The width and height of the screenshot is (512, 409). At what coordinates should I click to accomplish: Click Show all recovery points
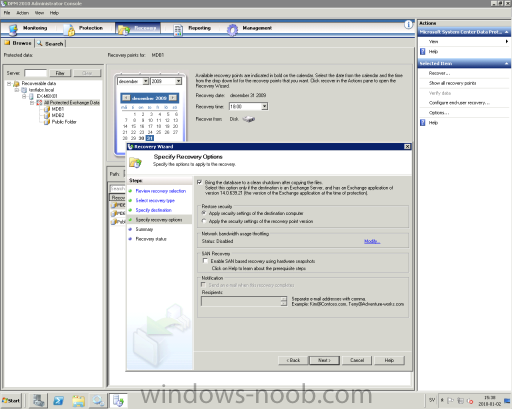click(x=452, y=83)
